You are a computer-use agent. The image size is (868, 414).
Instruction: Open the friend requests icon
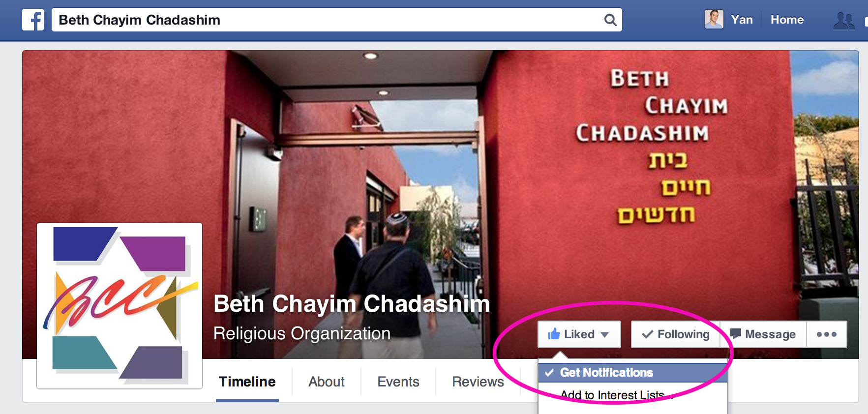point(844,20)
